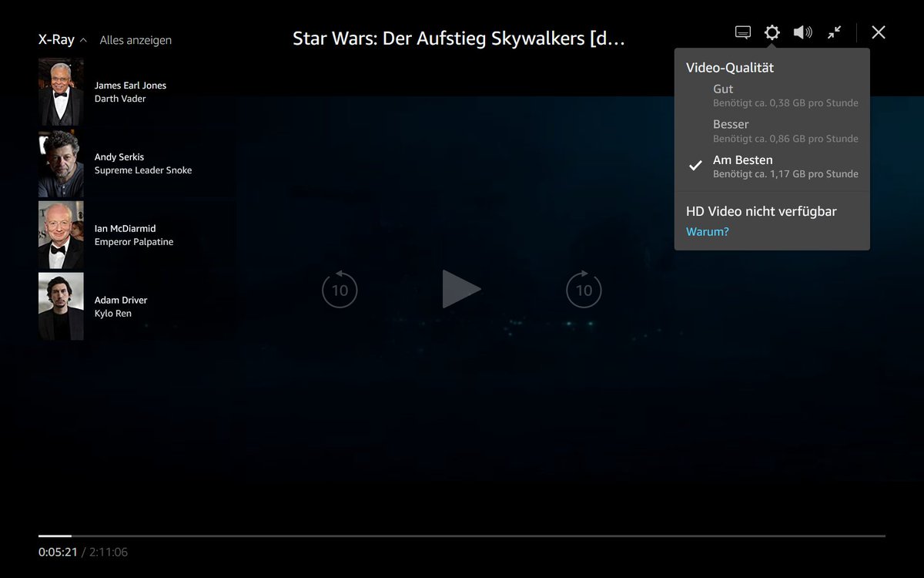924x578 pixels.
Task: Rewind 10 seconds
Action: pyautogui.click(x=340, y=289)
